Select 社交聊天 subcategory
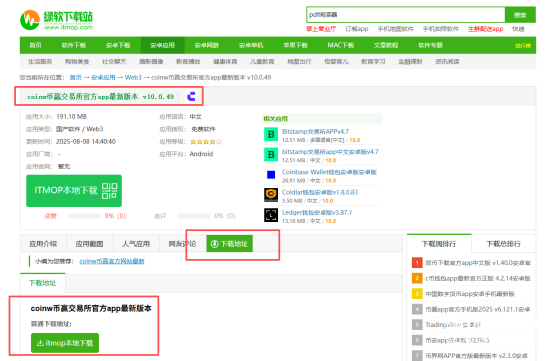Viewport: 553px width, 361px height. pos(114,61)
